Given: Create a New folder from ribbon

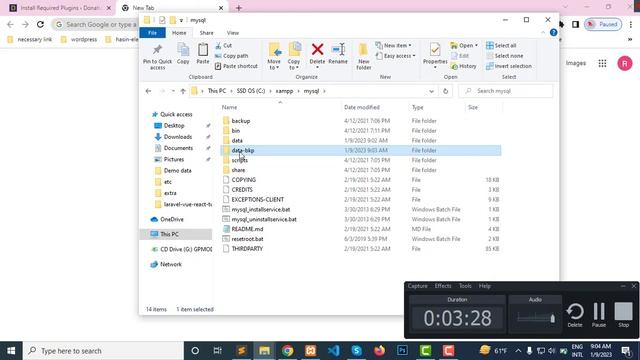Looking at the screenshot, I should (363, 56).
